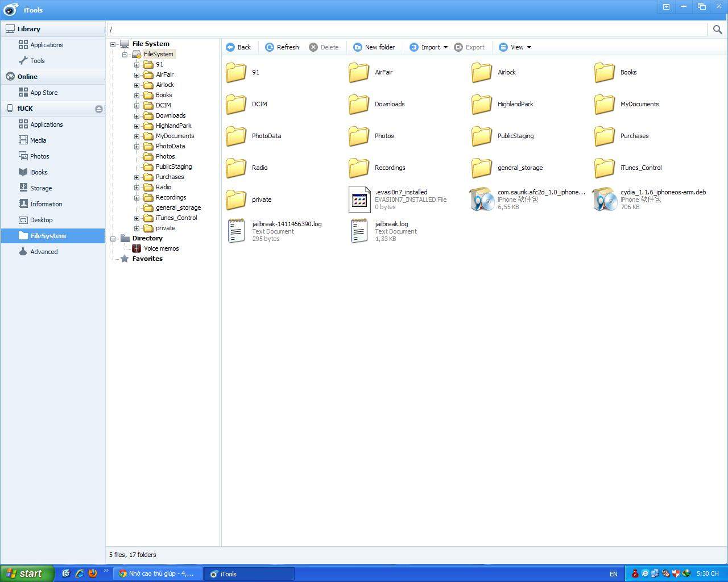Click the Firefox quick launch icon

pos(93,573)
